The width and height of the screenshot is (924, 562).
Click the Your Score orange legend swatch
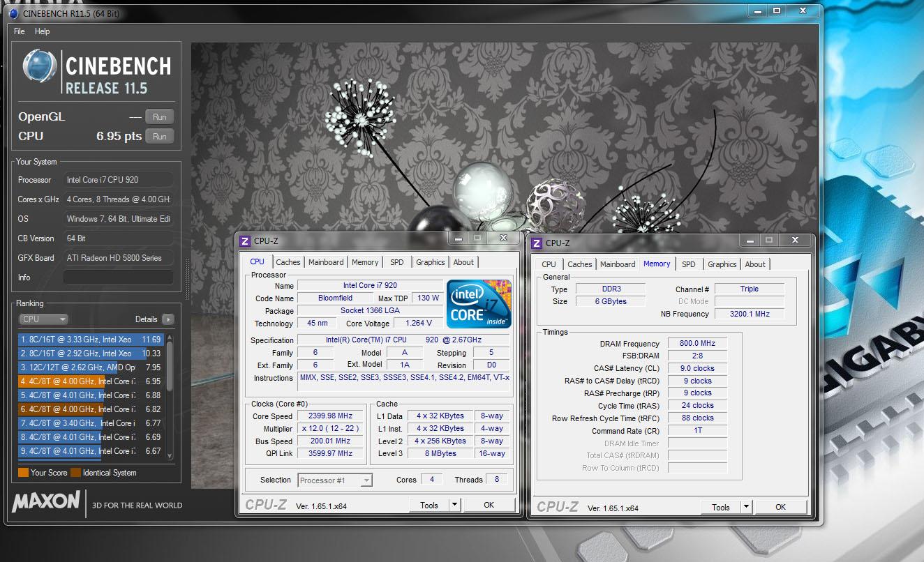click(x=23, y=473)
